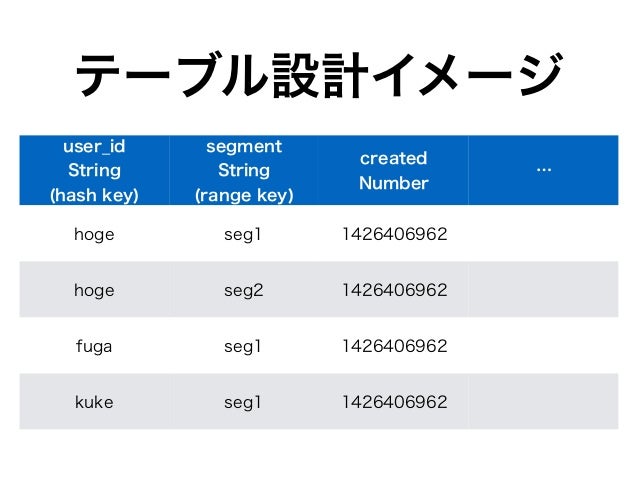Select the first hoge cell in row one
Screen dimensions: 638x479
pyautogui.click(x=94, y=235)
